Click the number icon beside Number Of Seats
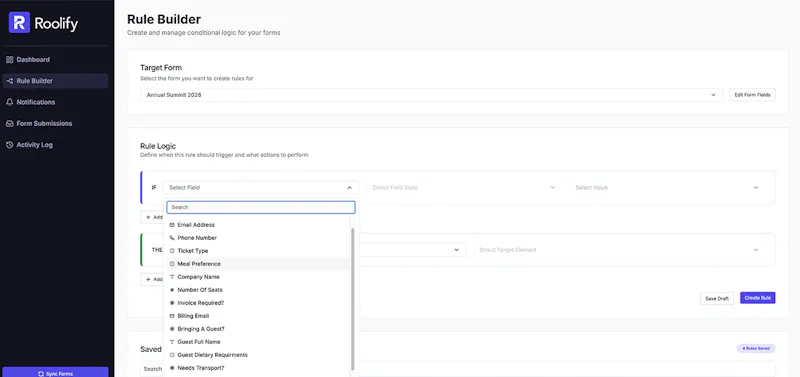This screenshot has height=377, width=800. click(172, 290)
